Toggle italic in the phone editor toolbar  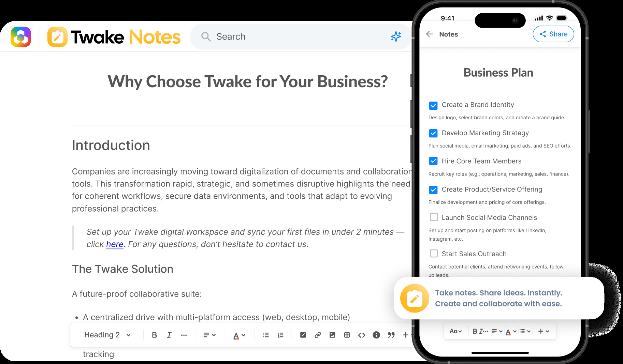pyautogui.click(x=481, y=331)
